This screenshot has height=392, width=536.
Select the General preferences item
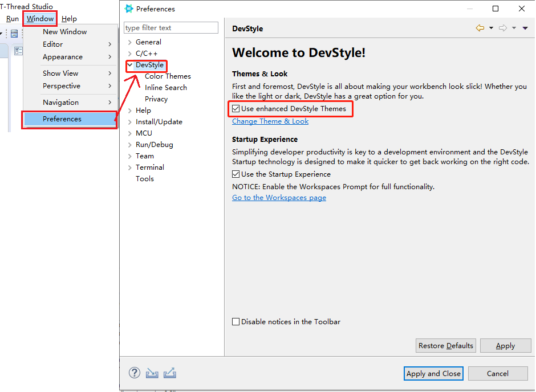148,42
